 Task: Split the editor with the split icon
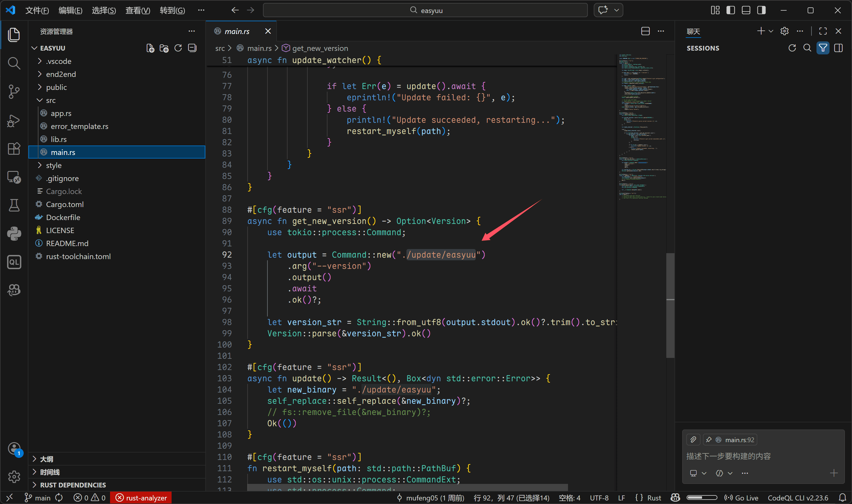click(645, 31)
